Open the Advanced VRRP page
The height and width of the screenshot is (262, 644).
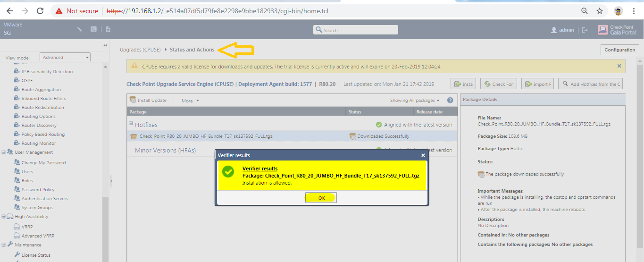(x=38, y=236)
